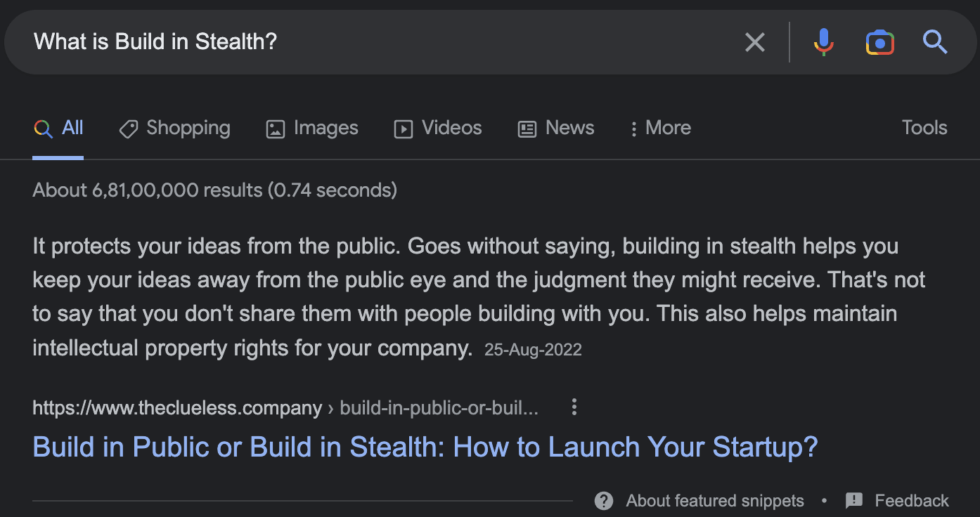This screenshot has height=517, width=980.
Task: Open the "Build in Public or Build in Stealth" link
Action: pos(425,447)
